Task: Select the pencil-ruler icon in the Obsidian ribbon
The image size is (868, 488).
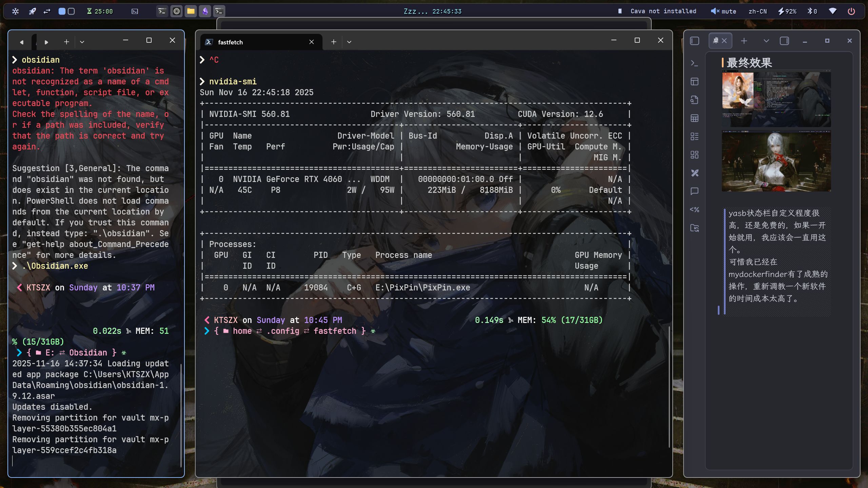Action: [694, 173]
